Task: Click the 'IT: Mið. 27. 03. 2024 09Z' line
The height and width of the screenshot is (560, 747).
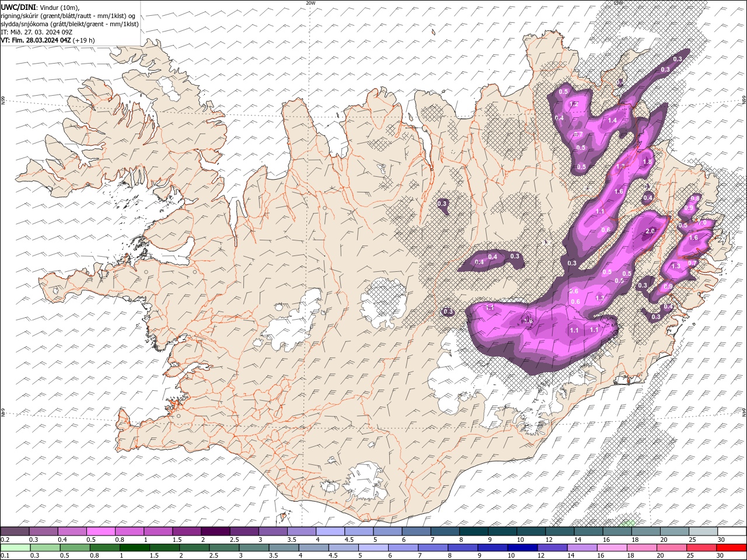Action: coord(36,32)
